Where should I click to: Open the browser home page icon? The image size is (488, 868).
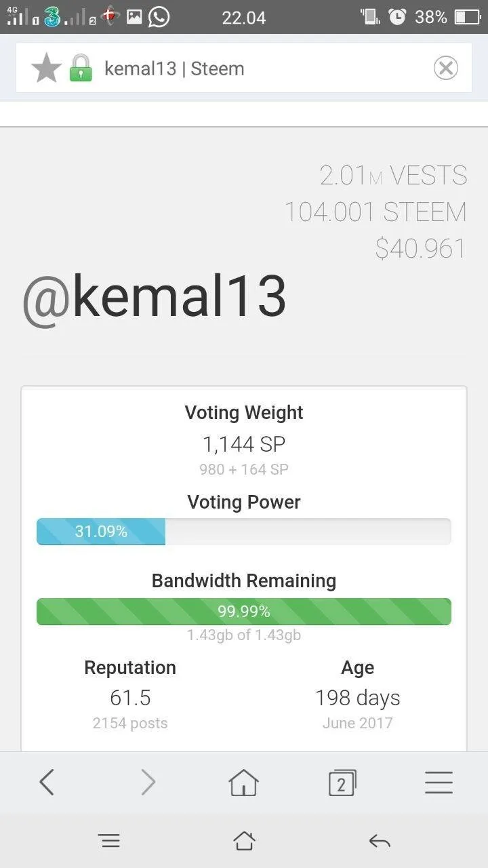[244, 783]
